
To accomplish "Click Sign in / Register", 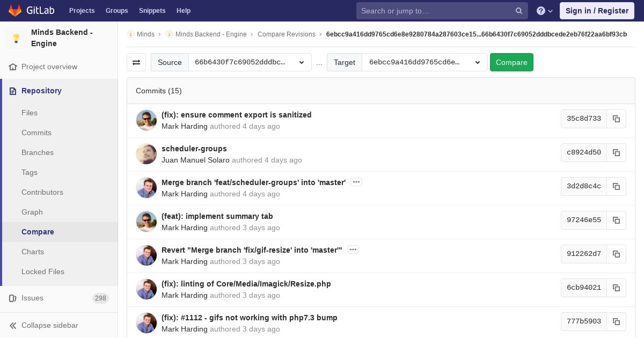I will (x=597, y=11).
